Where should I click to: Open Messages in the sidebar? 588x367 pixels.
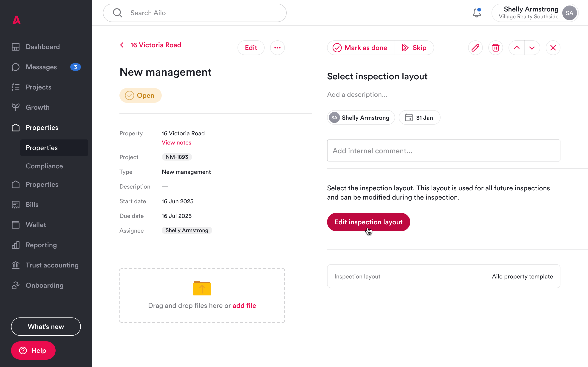(x=41, y=67)
